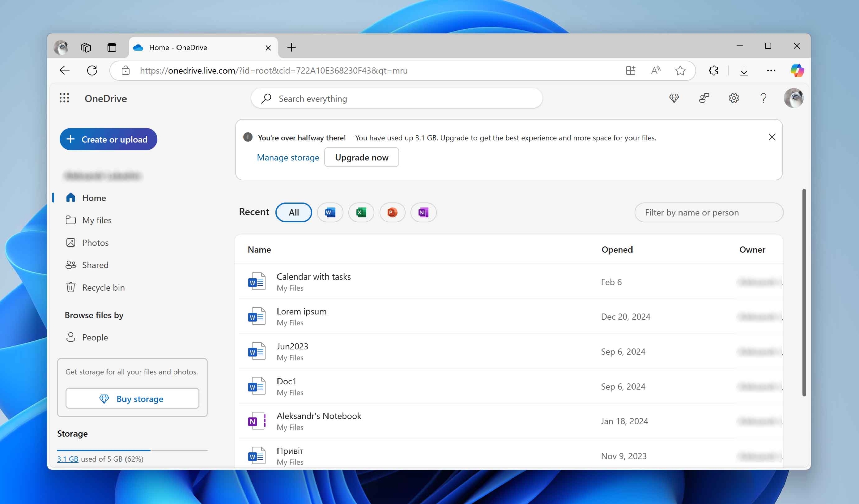Refresh the OneDrive page
859x504 pixels.
92,70
